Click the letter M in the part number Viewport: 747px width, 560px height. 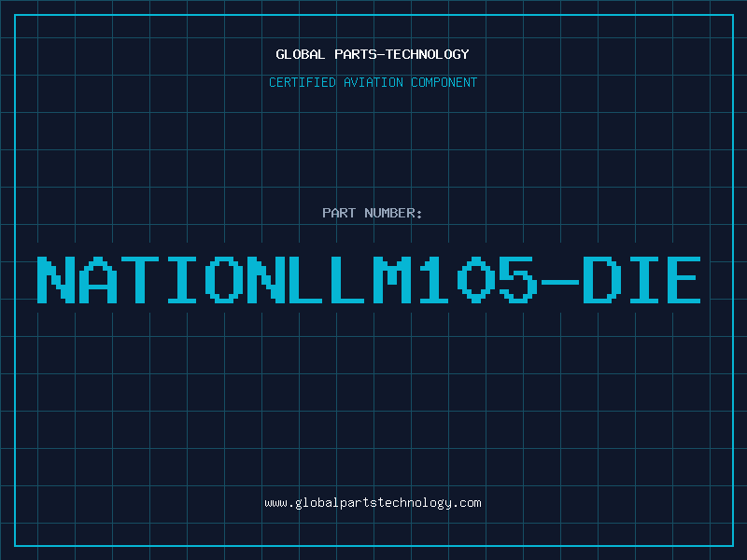click(x=391, y=280)
